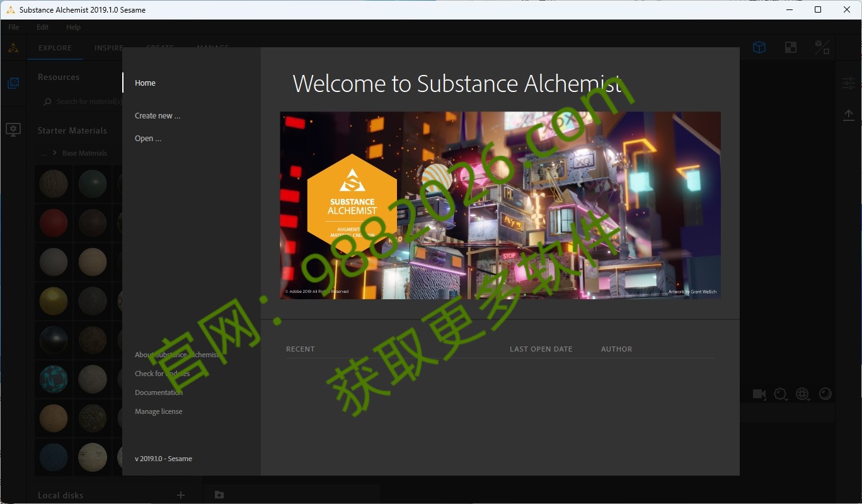The width and height of the screenshot is (862, 504).
Task: Select the dark green sphere material thumbnail
Action: point(93,185)
